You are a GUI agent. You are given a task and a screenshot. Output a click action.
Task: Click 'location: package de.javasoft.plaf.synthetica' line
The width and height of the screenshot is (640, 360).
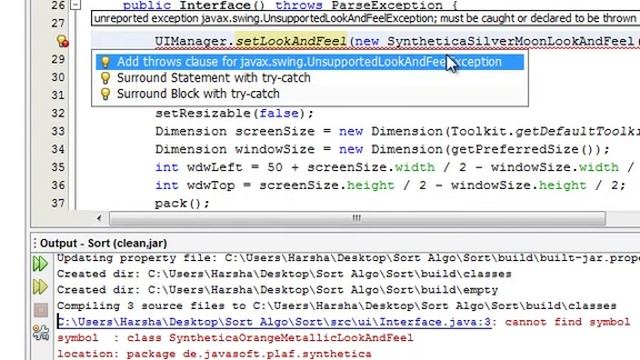[214, 354]
